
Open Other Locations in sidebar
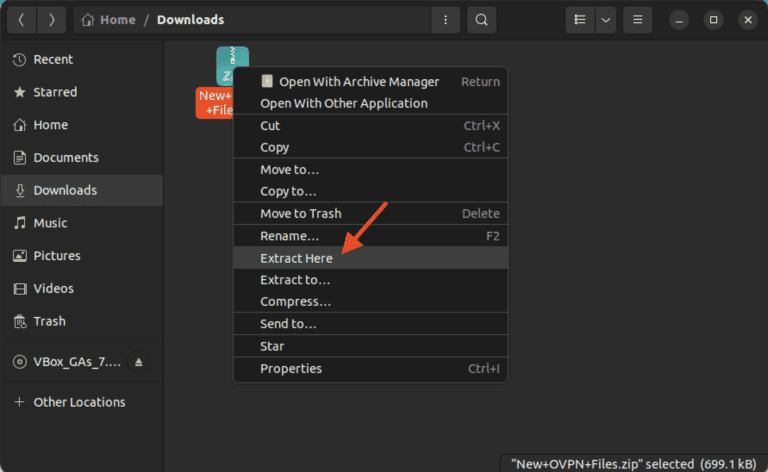click(x=79, y=402)
